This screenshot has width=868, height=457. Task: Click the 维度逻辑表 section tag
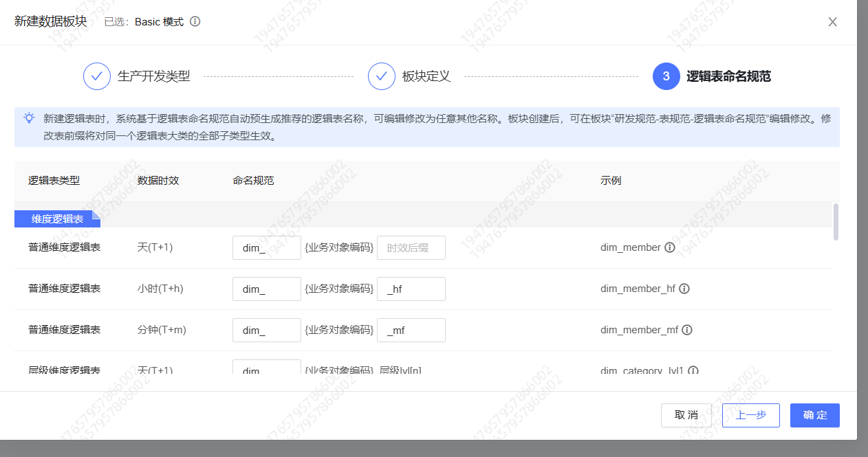click(56, 218)
